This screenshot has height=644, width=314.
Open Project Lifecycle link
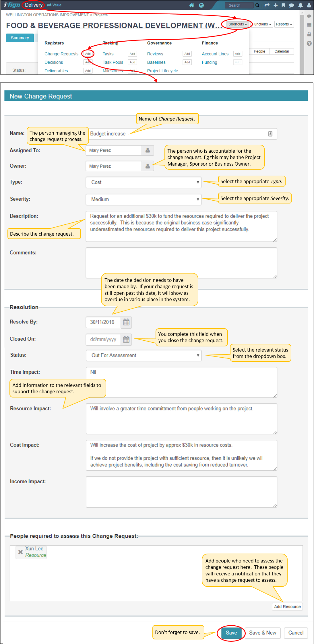(x=162, y=71)
